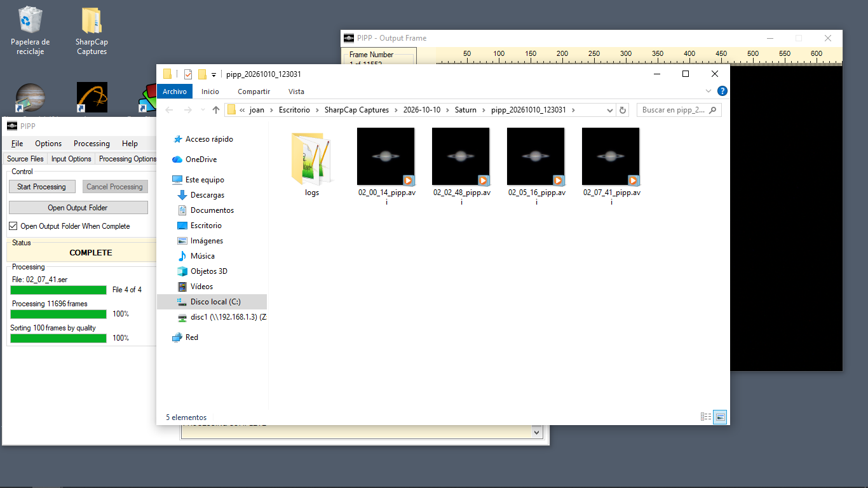This screenshot has width=868, height=488.
Task: Click the chevron after pipp_20261010_123031 in address bar
Action: click(573, 110)
